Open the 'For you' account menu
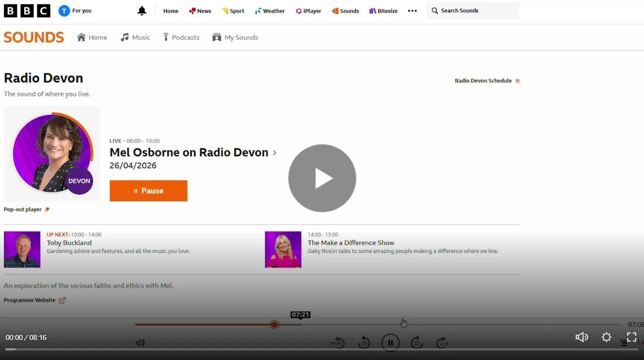Screen dimensions: 644x360 point(75,11)
